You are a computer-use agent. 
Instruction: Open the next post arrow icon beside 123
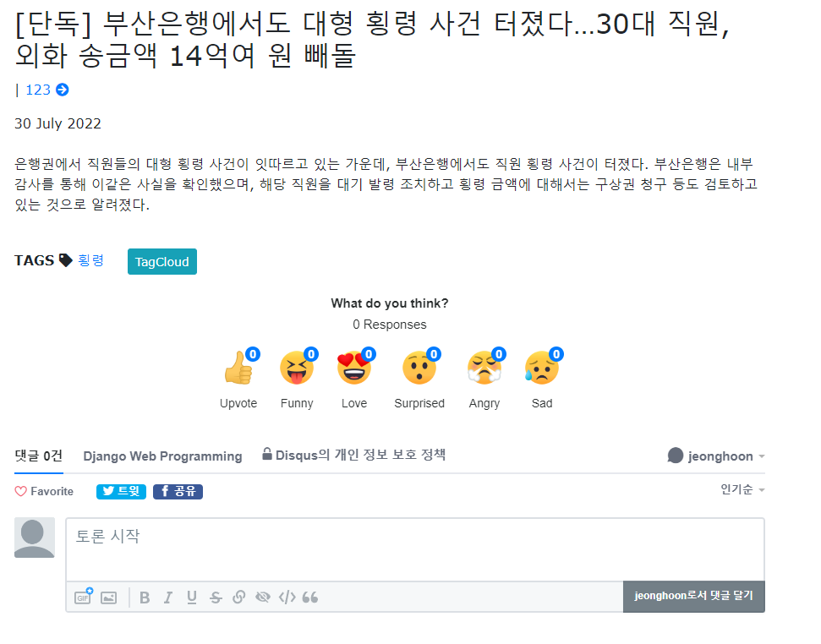click(x=63, y=90)
